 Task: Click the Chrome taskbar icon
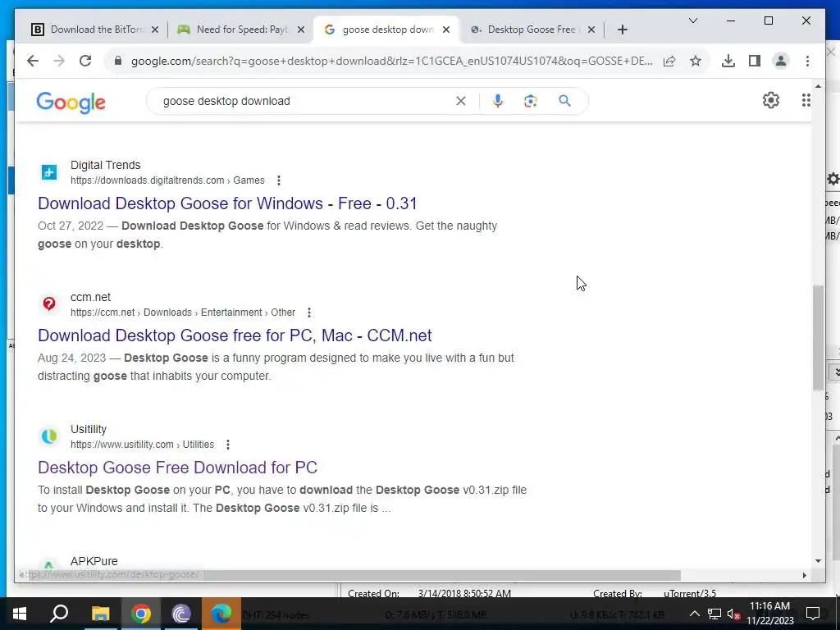click(x=141, y=614)
